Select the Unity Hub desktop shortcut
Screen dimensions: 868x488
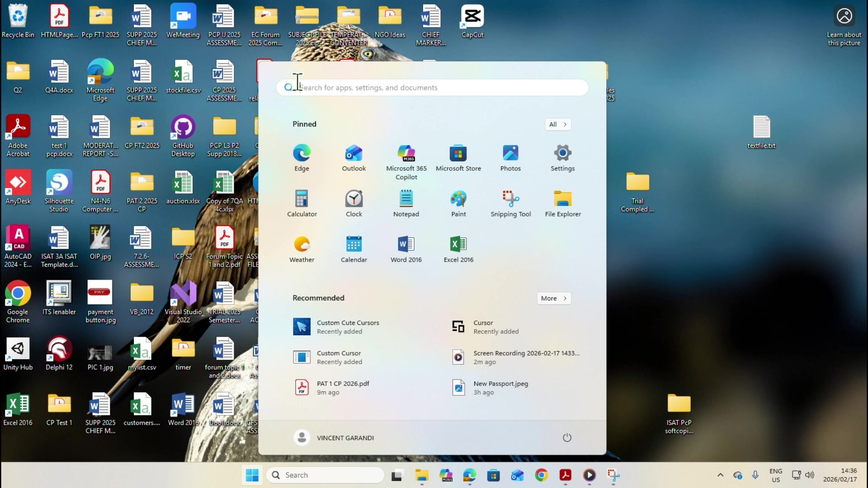point(18,354)
